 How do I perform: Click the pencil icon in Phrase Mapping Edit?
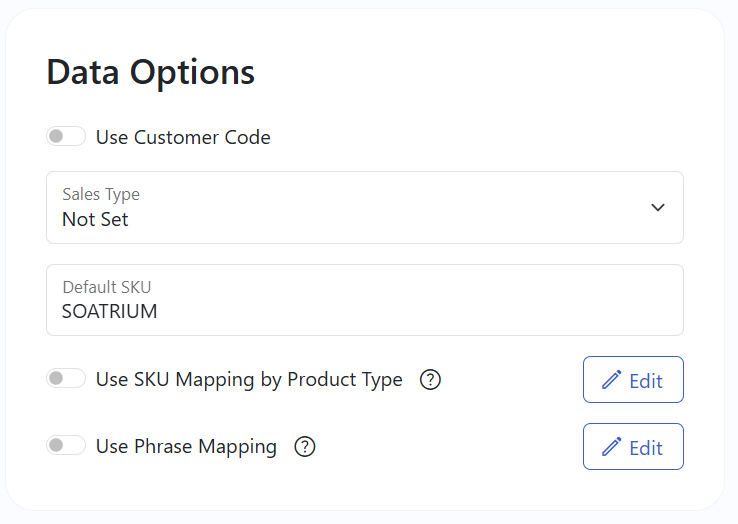[x=612, y=447]
